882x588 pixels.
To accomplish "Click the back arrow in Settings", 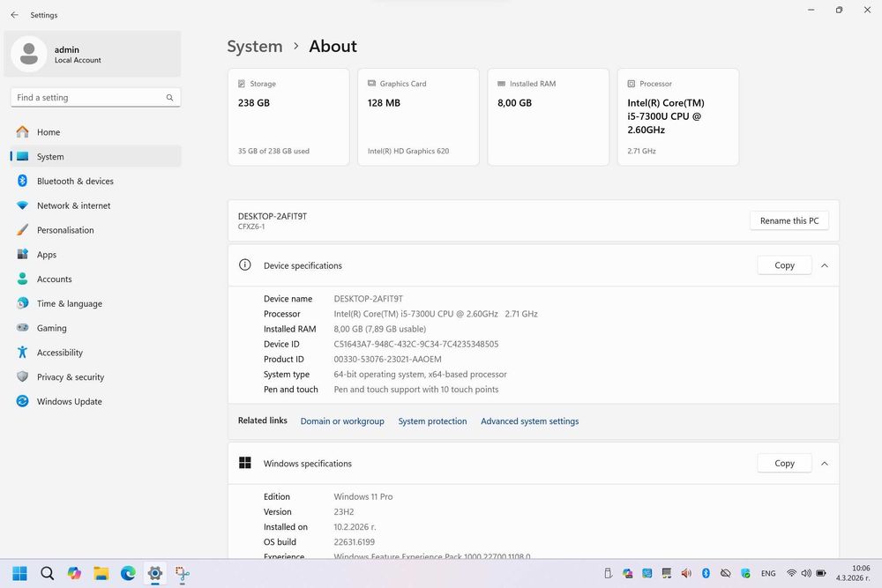I will [x=15, y=15].
